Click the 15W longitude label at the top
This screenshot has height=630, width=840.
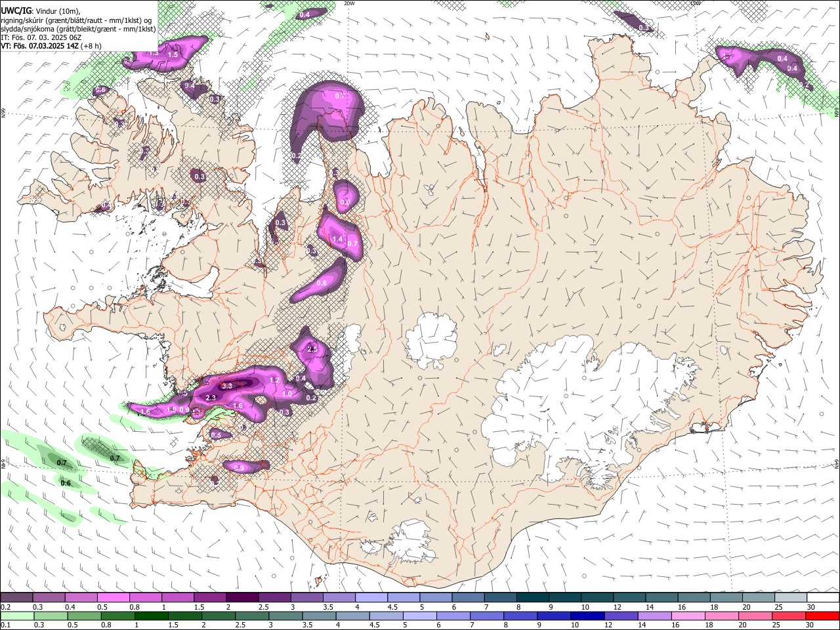click(x=696, y=3)
